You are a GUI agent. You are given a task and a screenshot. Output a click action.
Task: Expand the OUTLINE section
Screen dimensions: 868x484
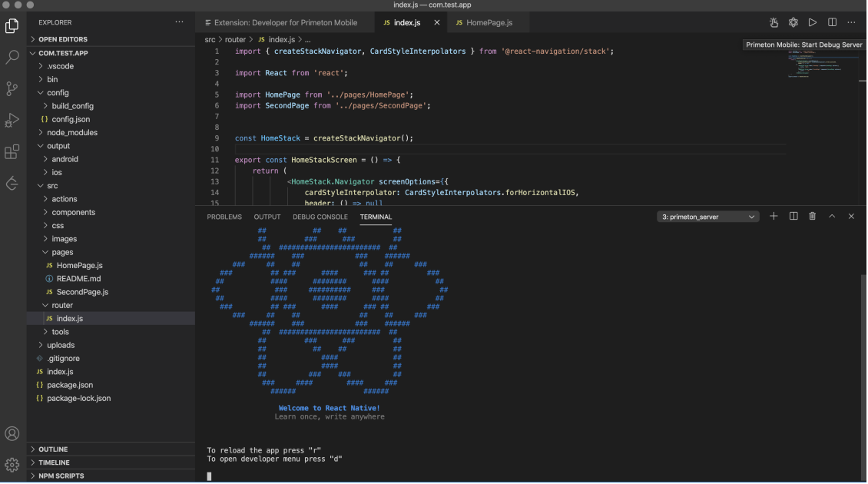[x=53, y=449]
